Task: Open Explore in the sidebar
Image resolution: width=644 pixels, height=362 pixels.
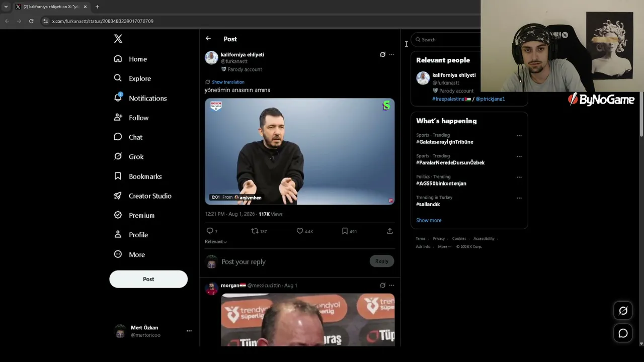Action: 140,78
